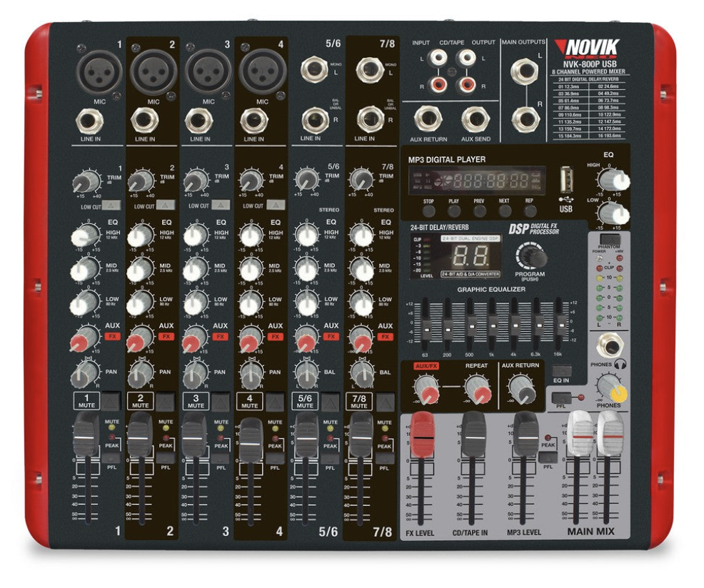Screen dimensions: 704x588
Task: Enable PFL on channel 1
Action: click(111, 458)
